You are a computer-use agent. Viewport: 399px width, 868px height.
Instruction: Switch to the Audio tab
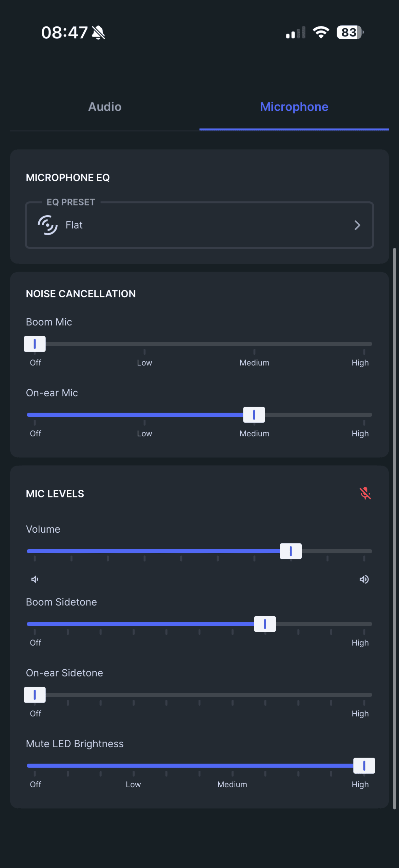point(105,107)
